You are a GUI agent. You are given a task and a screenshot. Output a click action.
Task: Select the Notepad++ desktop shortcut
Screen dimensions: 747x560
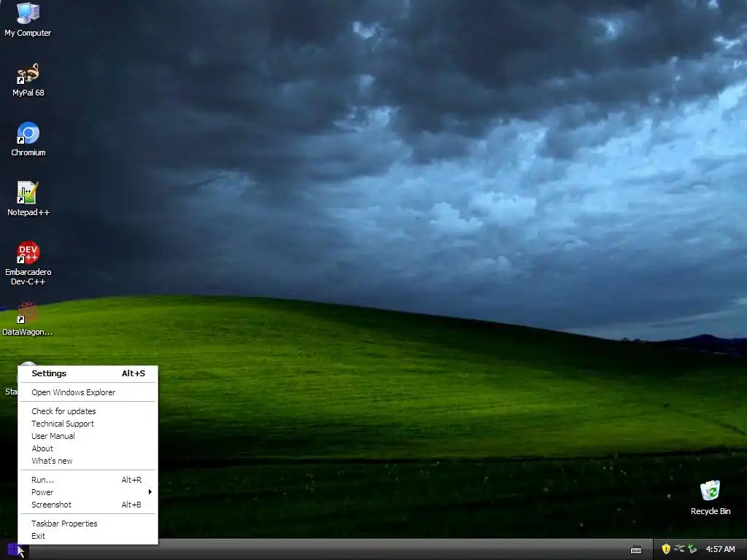coord(28,199)
